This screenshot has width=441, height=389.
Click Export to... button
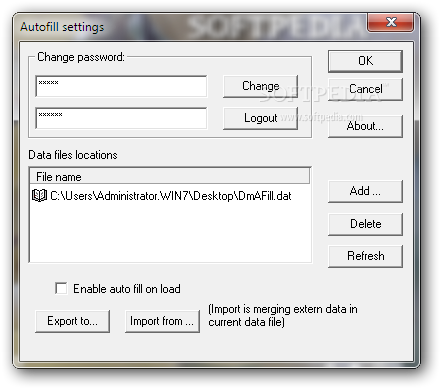point(72,321)
